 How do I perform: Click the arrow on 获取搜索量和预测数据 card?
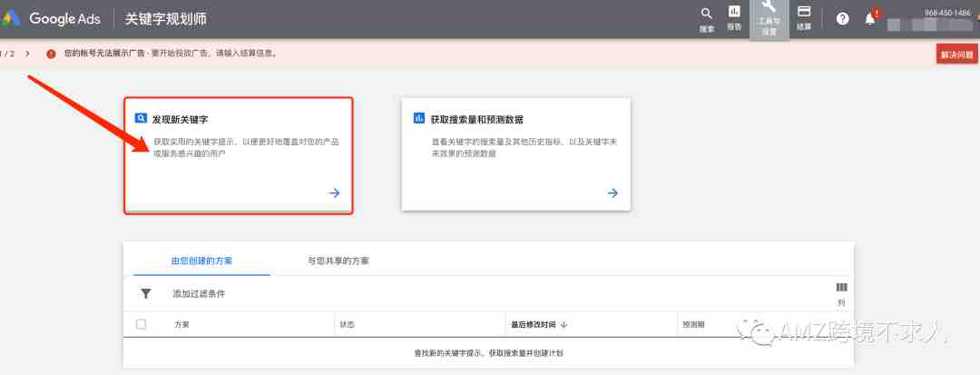pos(612,193)
